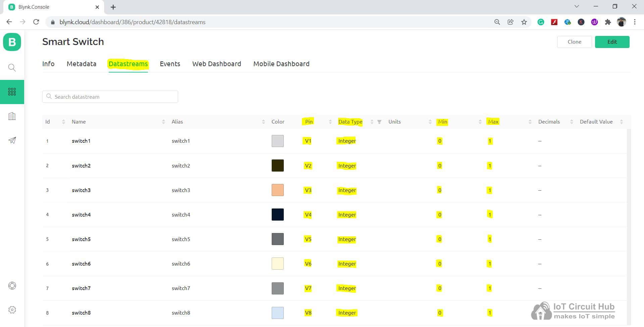Sort by the Min column arrows
Viewport: 644px width, 327px height.
[x=480, y=122]
